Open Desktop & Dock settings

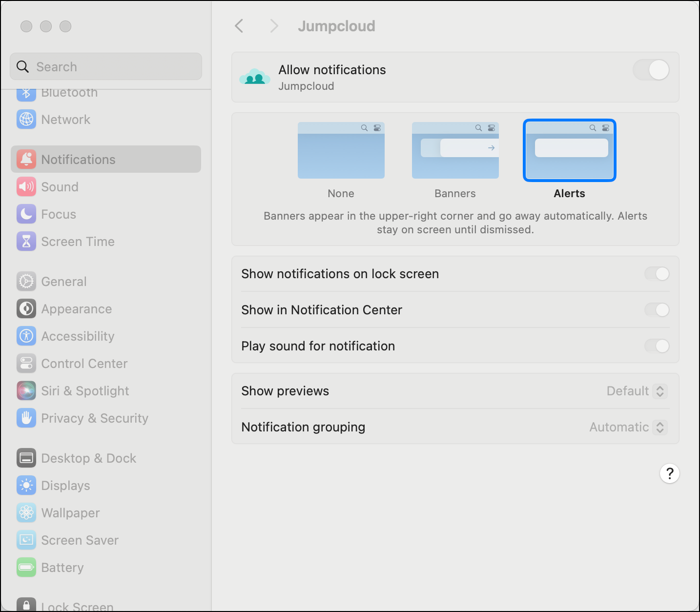pyautogui.click(x=88, y=458)
